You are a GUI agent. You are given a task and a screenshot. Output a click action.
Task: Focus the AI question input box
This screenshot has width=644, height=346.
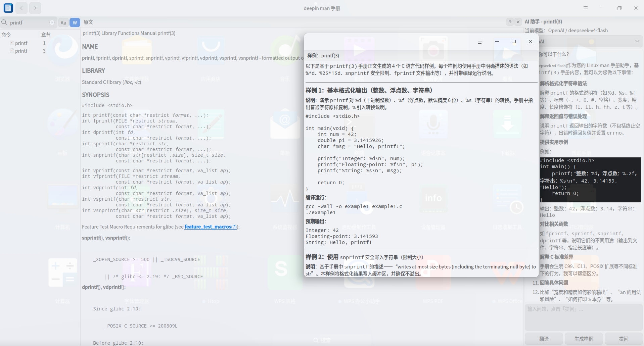pos(584,317)
